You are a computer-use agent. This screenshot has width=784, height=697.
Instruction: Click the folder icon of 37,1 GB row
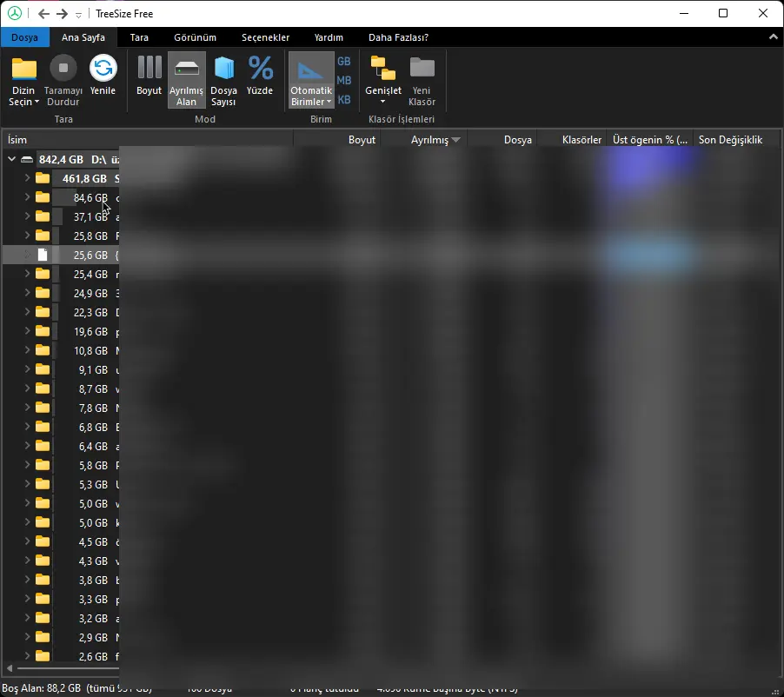pyautogui.click(x=43, y=216)
